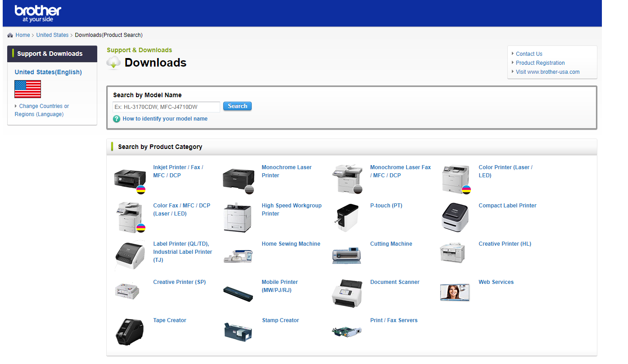This screenshot has width=628, height=364.
Task: Open Label Printer (QL/TD) text link
Action: tap(183, 252)
